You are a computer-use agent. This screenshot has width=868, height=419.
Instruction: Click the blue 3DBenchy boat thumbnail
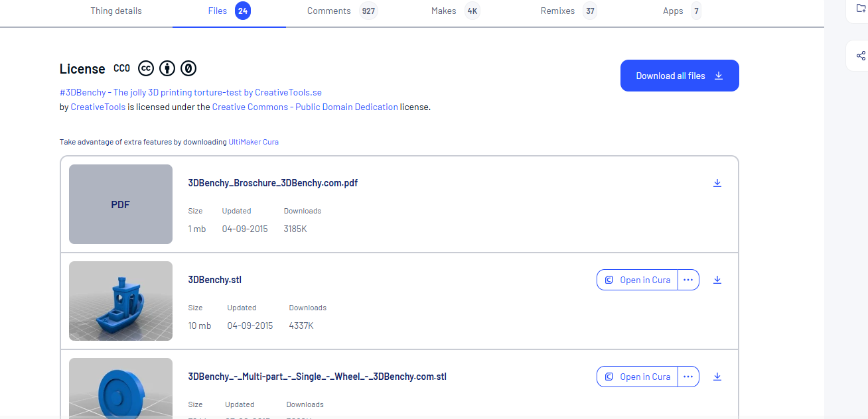[x=121, y=301]
